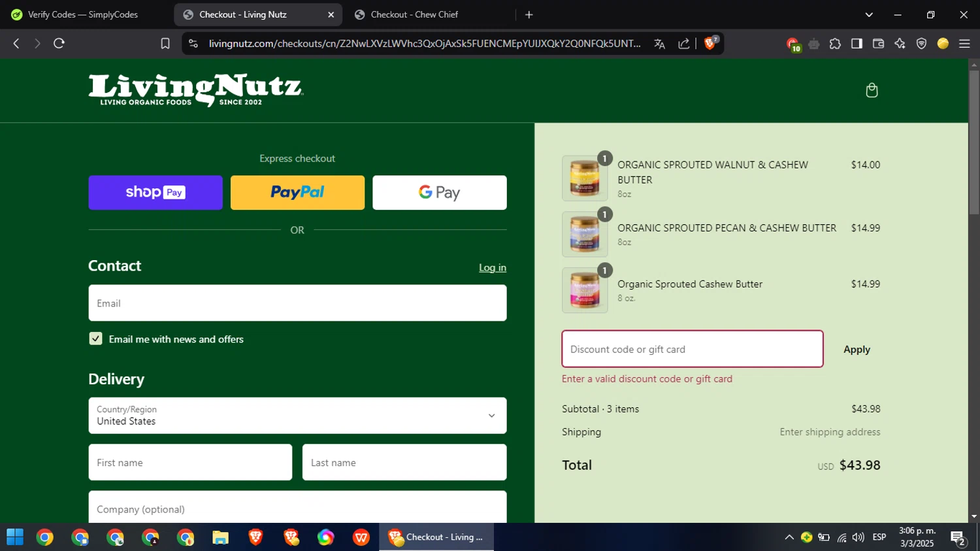Focus the Email input field

coord(297,303)
